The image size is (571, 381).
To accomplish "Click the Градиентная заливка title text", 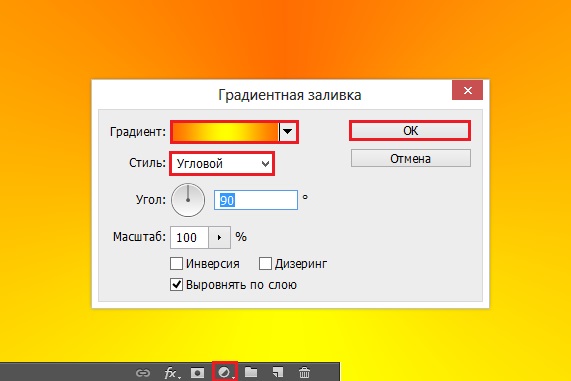I will (290, 95).
